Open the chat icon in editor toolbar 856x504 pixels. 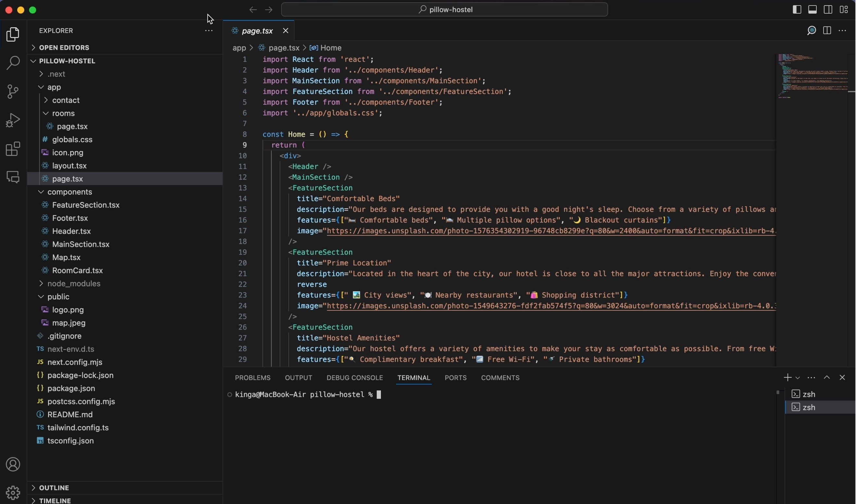coord(811,31)
